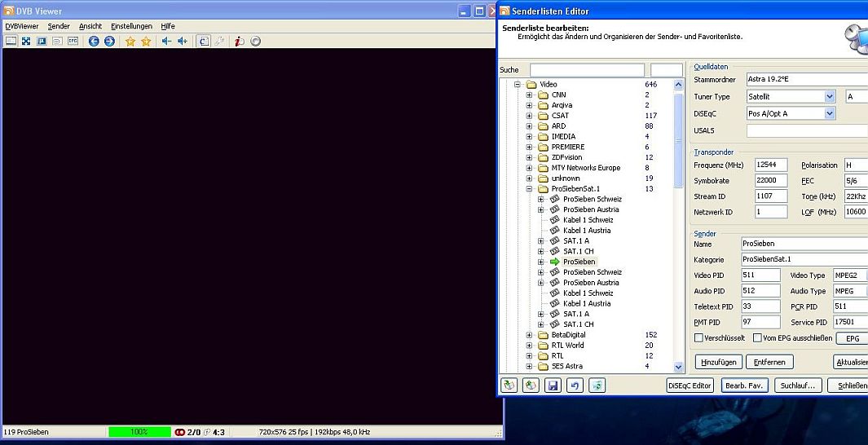This screenshot has height=445, width=868.
Task: Expand the ZDFvision folder node
Action: [x=529, y=158]
